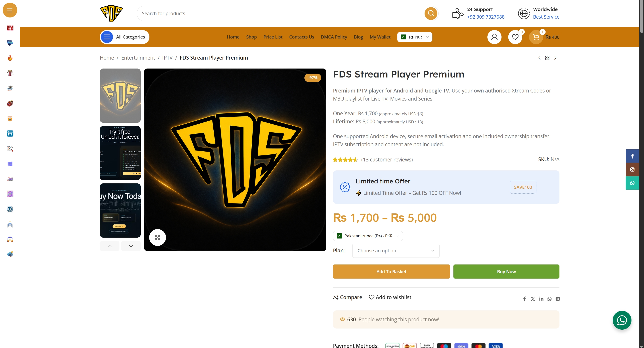Open floating green WhatsApp chat bubble
Screen dimensions: 644x348
pos(622,320)
